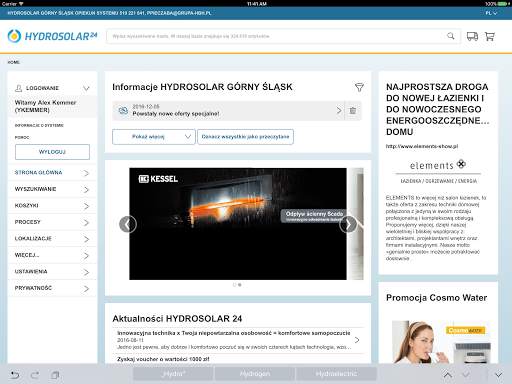The image size is (512, 384).
Task: Tap the redo arrow in bottom toolbar
Action: tap(35, 375)
